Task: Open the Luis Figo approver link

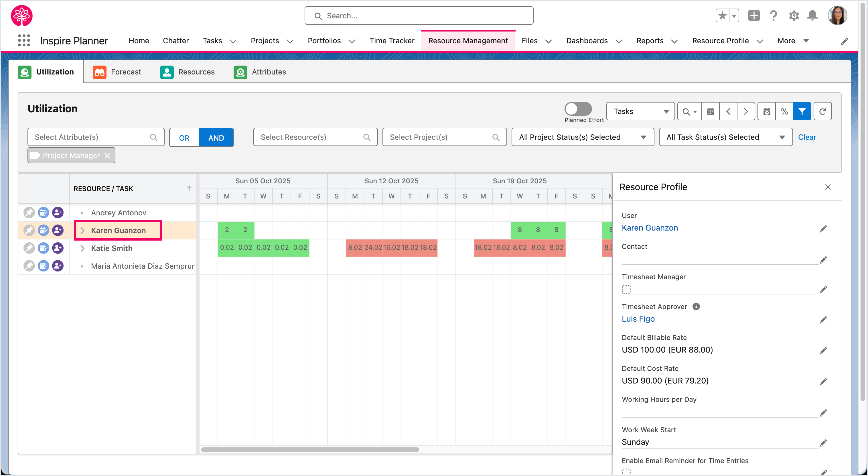Action: (638, 319)
